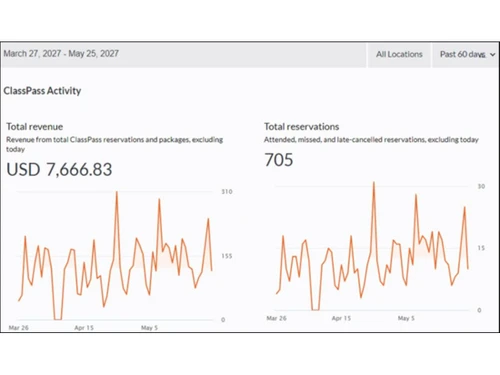The height and width of the screenshot is (375, 500).
Task: Click the Total revenue title
Action: click(35, 127)
